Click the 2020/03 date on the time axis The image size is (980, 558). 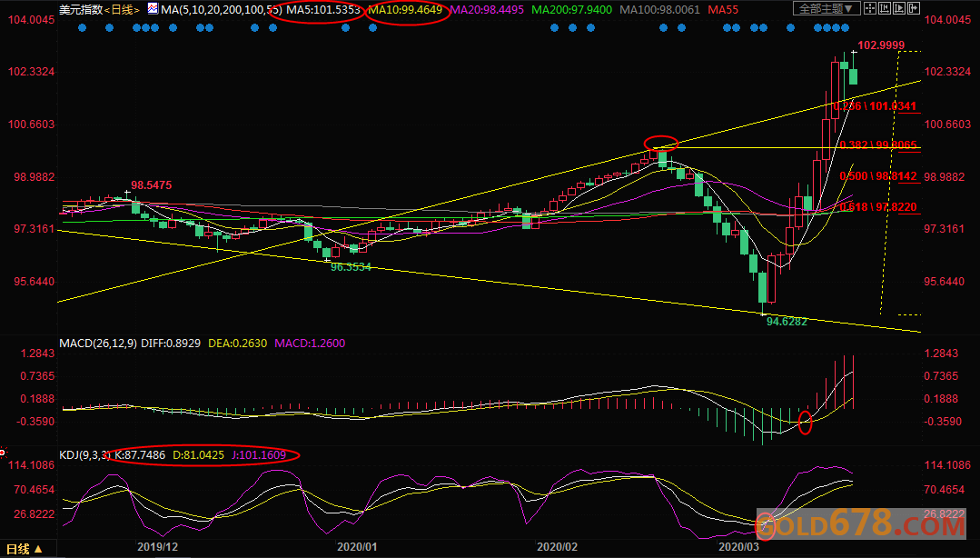pos(738,547)
